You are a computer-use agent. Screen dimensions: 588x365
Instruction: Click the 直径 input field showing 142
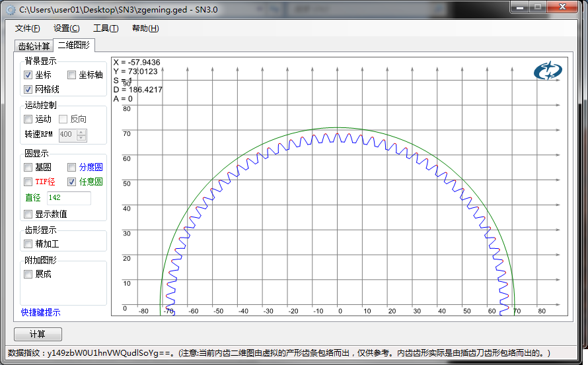(x=69, y=198)
